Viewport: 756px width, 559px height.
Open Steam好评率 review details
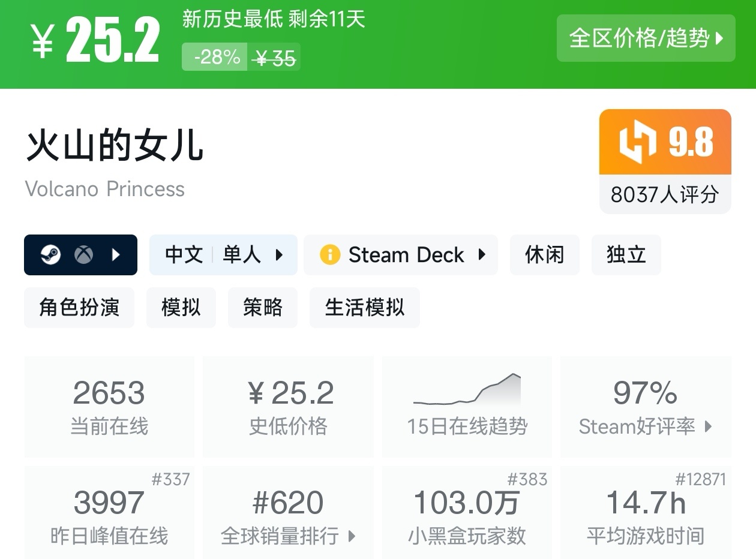(x=646, y=406)
